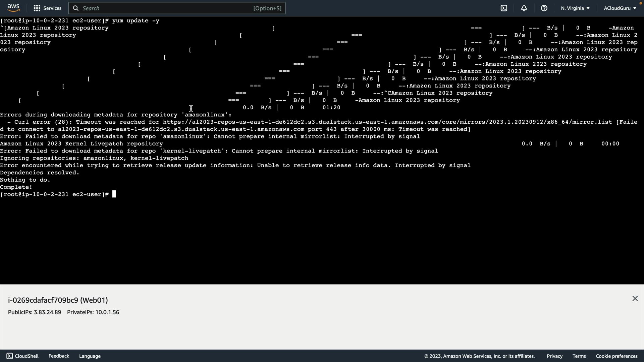644x362 pixels.
Task: Click the search magnifier icon
Action: [76, 8]
